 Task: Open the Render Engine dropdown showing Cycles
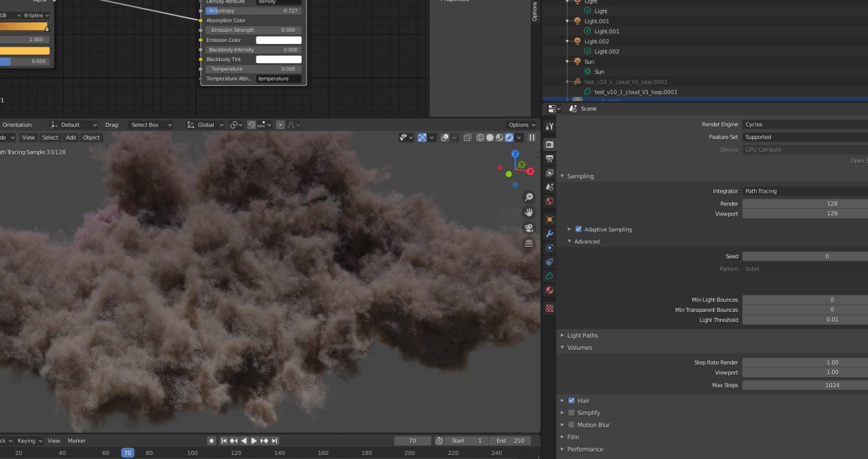click(805, 125)
